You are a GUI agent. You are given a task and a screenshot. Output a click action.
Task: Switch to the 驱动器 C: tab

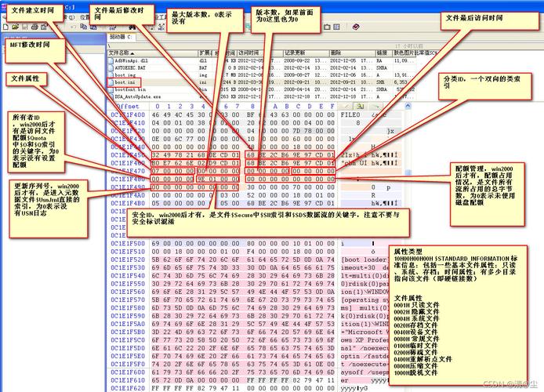point(121,37)
